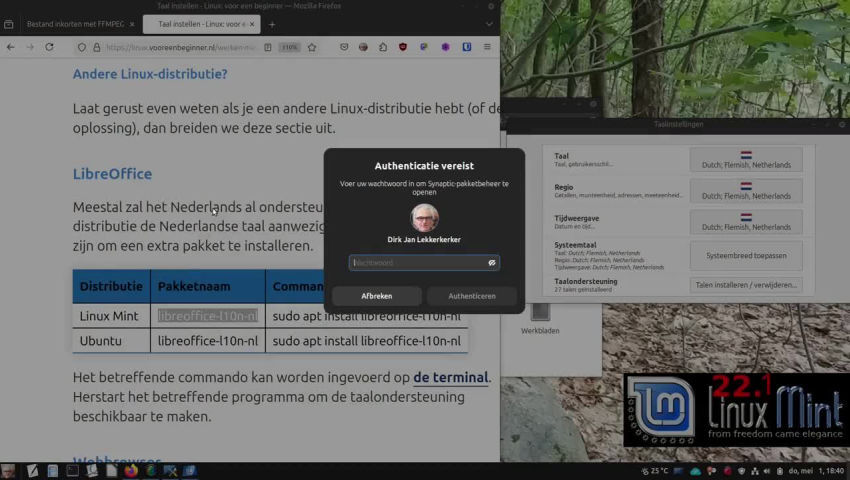This screenshot has width=850, height=480.
Task: Click 'sudo apt install libreoffice-l10n-nl' in the Ubuntu row
Action: click(x=366, y=341)
